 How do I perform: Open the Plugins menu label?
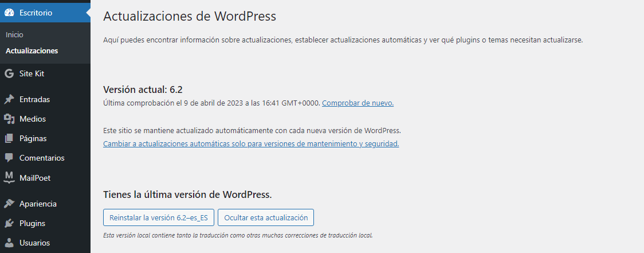point(32,223)
